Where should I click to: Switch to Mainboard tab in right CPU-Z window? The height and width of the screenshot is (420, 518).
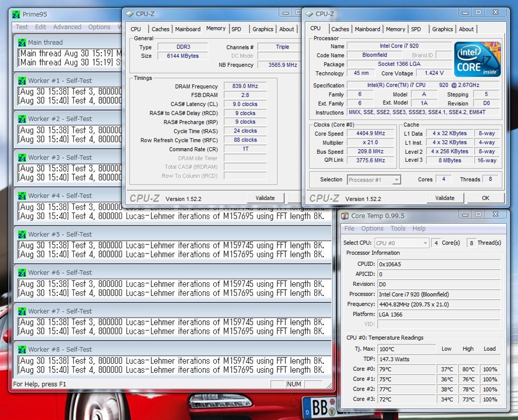[367, 29]
